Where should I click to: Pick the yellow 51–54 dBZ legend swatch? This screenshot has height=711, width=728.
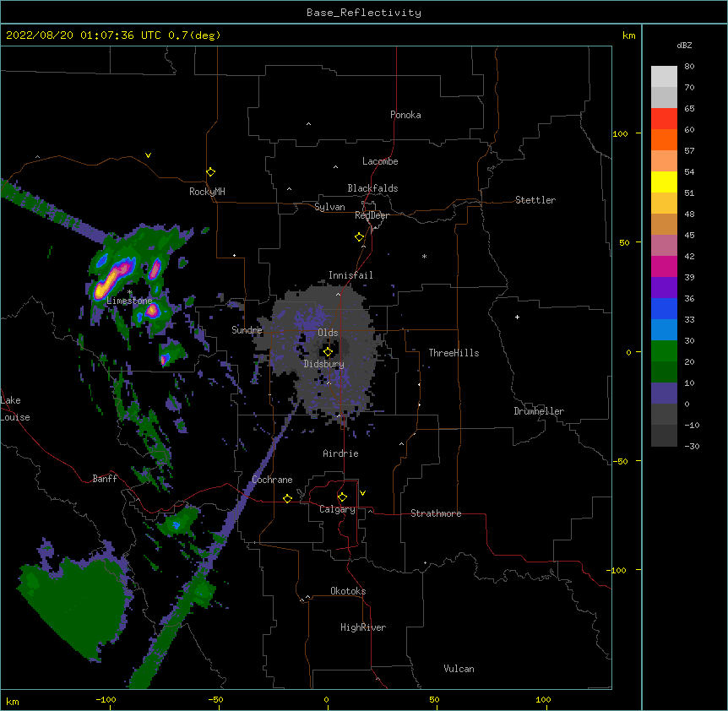tap(664, 182)
